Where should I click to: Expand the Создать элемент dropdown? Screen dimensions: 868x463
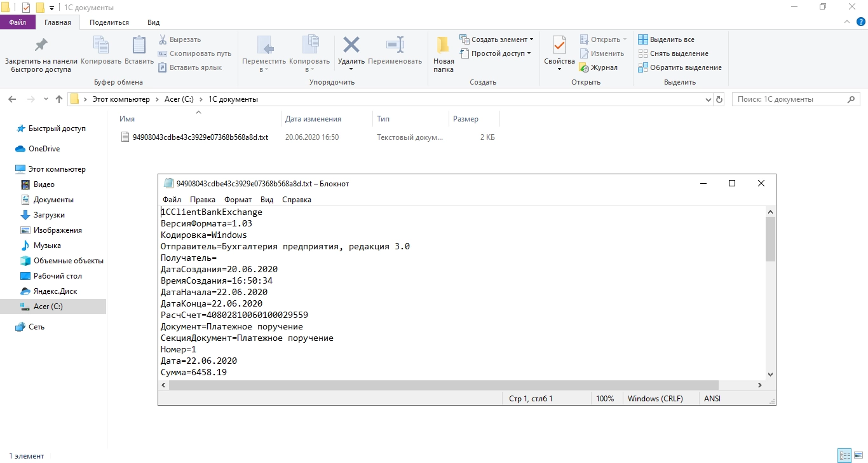[x=496, y=39]
